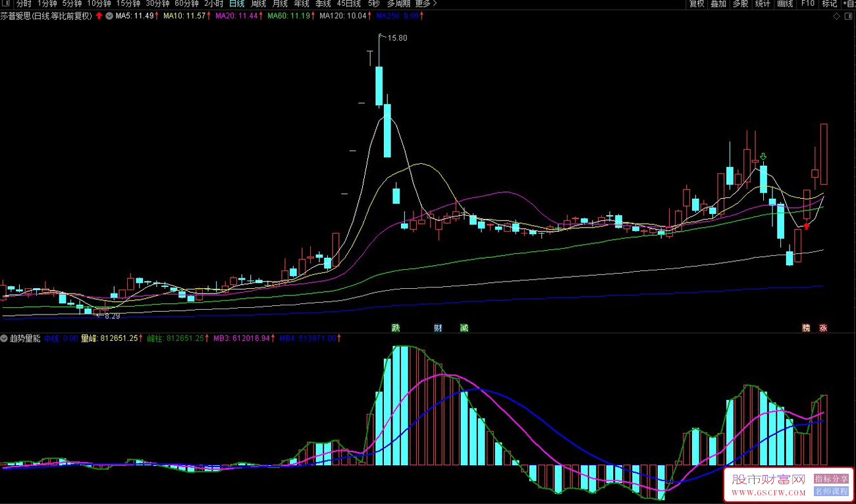This screenshot has width=856, height=504.
Task: Click the panel icon left of 分时
Action: (x=7, y=4)
